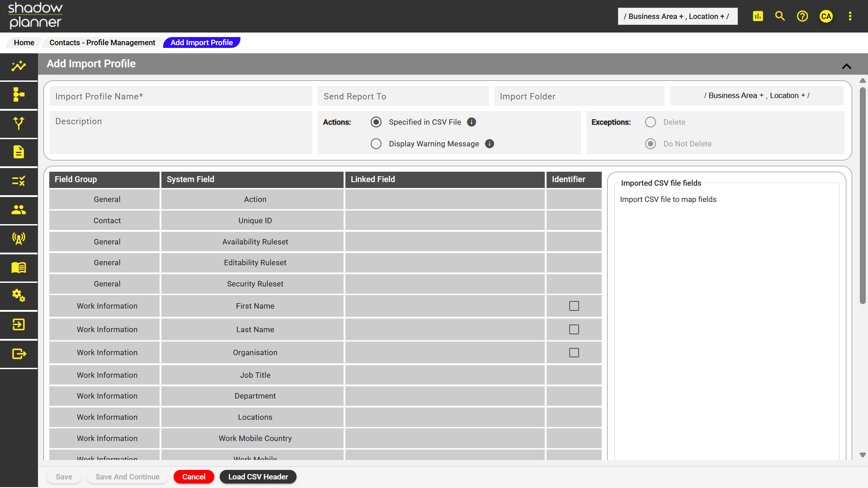Open the search magnifier in the top bar

779,16
